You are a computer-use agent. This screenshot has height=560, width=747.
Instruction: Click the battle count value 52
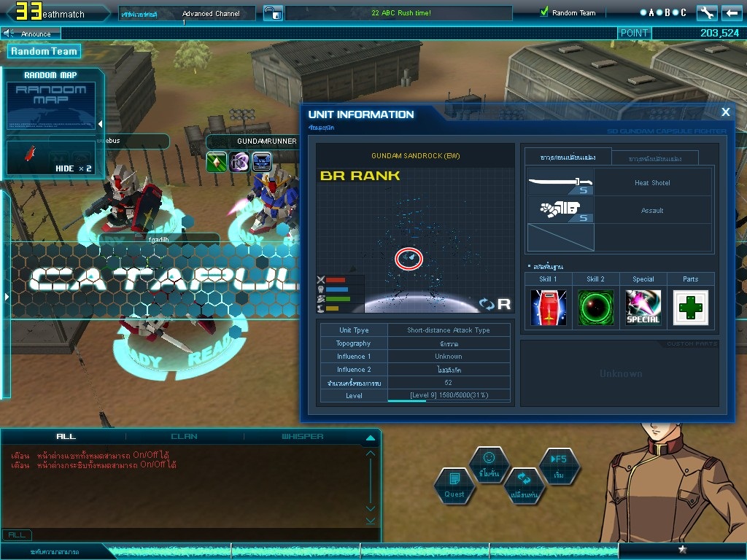coord(449,382)
